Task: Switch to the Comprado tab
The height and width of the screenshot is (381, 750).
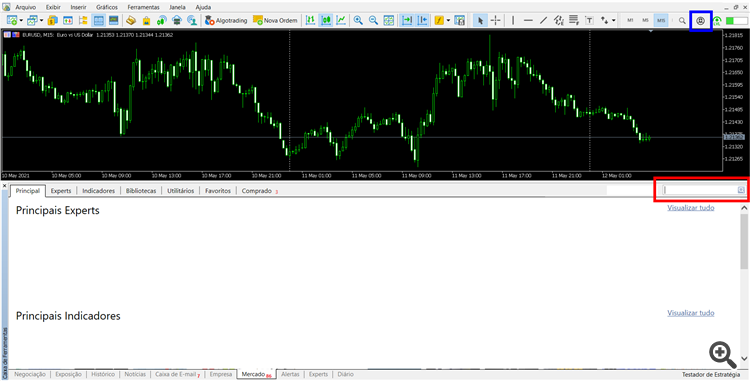Action: coord(259,191)
